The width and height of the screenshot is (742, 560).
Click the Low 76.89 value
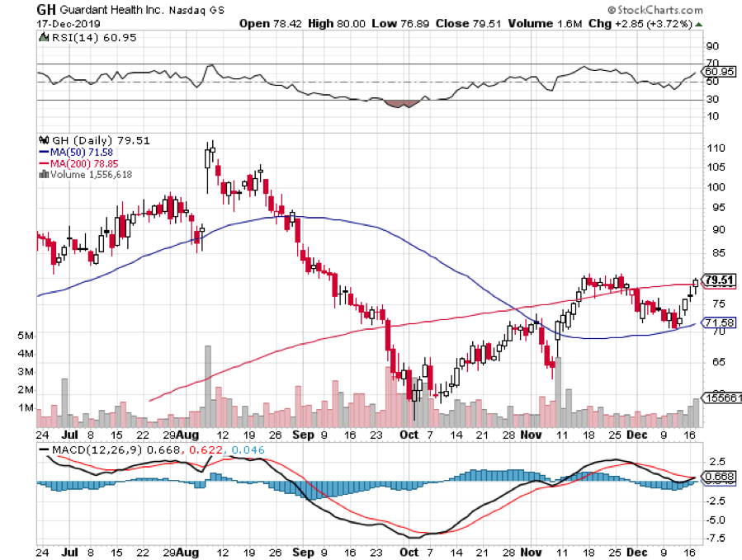(x=400, y=24)
